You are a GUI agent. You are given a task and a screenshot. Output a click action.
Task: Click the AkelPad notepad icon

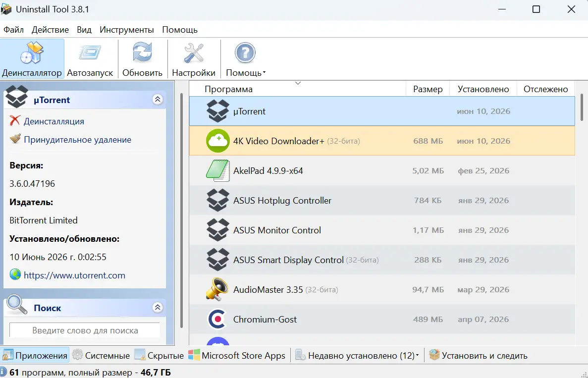click(217, 170)
